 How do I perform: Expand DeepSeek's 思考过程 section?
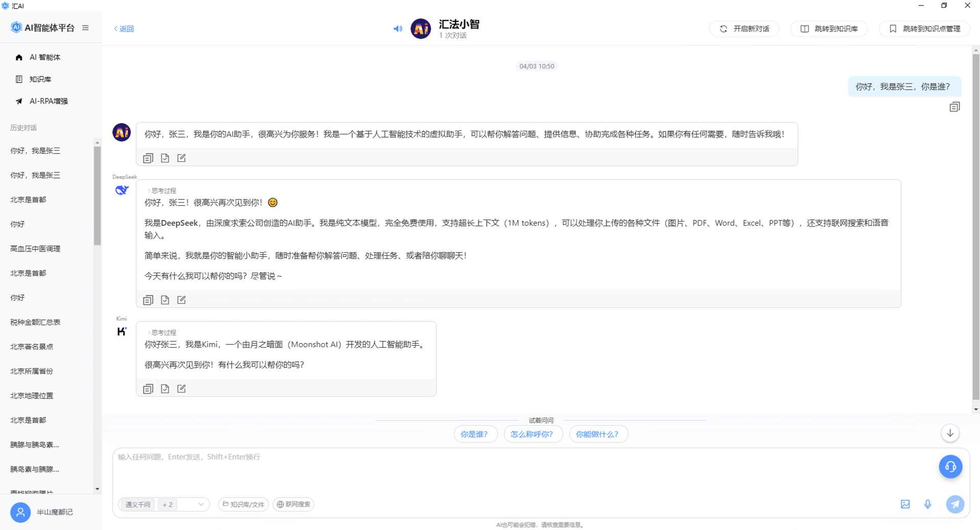coord(162,190)
